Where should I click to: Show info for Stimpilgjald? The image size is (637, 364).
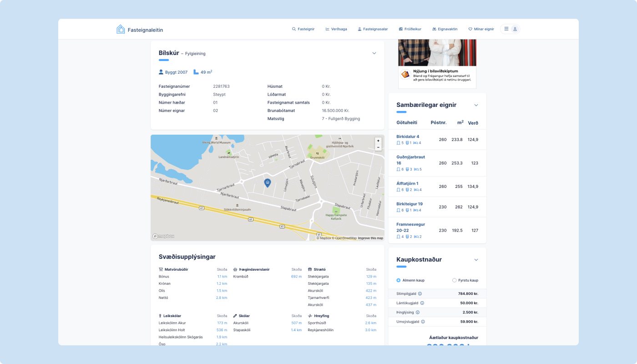click(420, 294)
